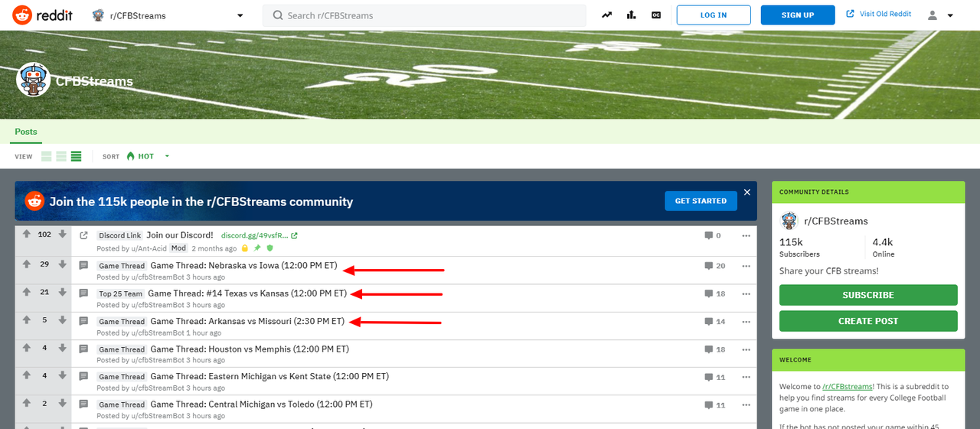Click the Discord Link flair
This screenshot has height=429, width=980.
[120, 236]
